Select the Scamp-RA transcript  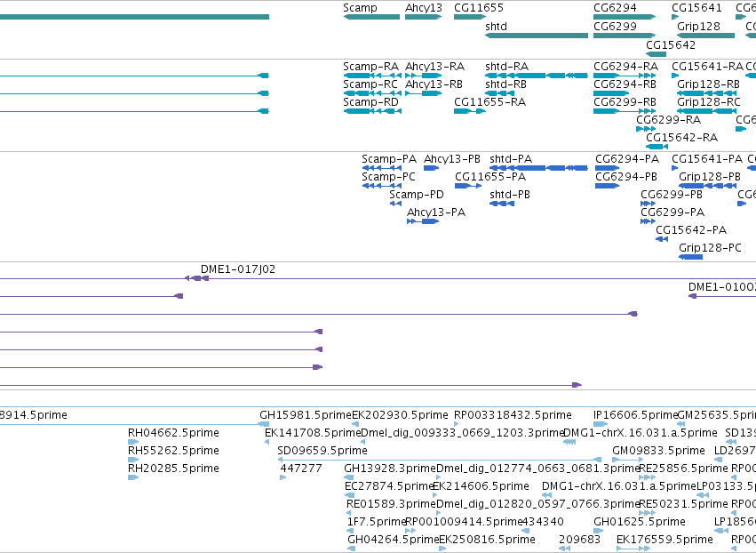[372, 76]
